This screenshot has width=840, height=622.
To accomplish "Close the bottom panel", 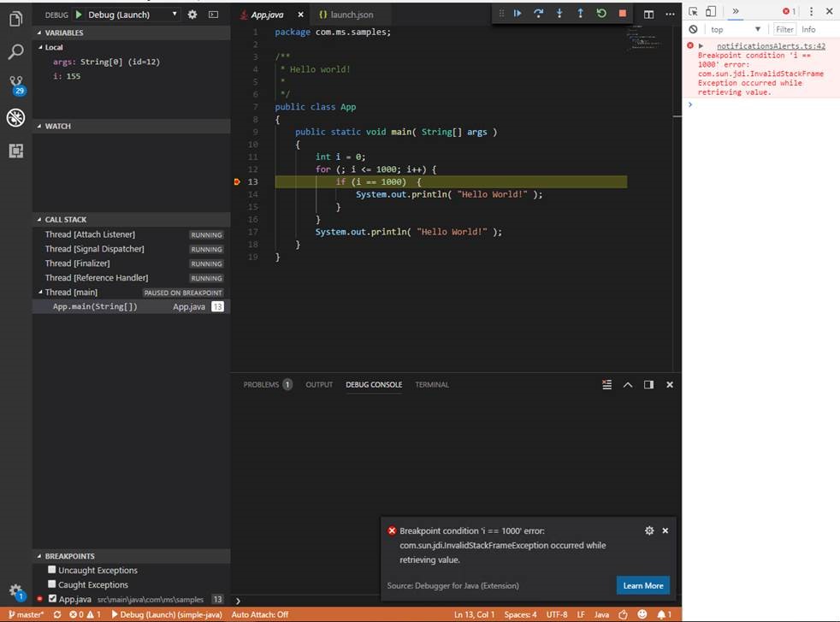I will tap(670, 385).
